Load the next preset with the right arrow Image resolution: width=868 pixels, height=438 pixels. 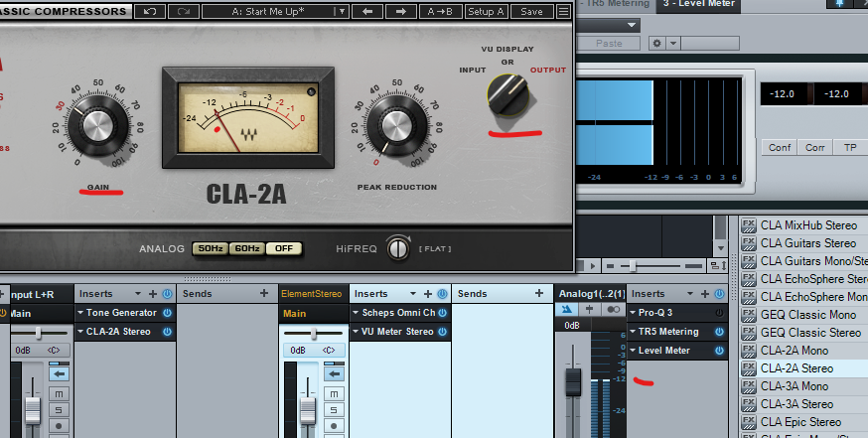point(400,12)
